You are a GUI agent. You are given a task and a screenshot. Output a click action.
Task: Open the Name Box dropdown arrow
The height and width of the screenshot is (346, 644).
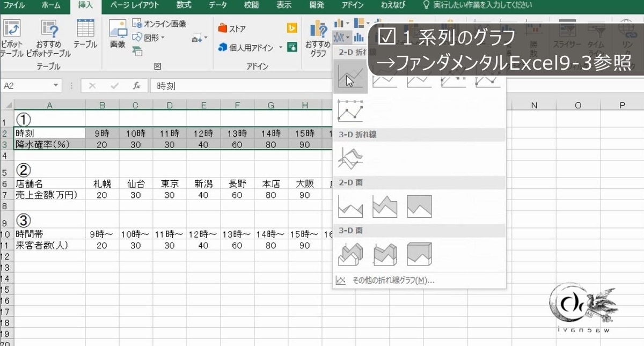[x=57, y=86]
